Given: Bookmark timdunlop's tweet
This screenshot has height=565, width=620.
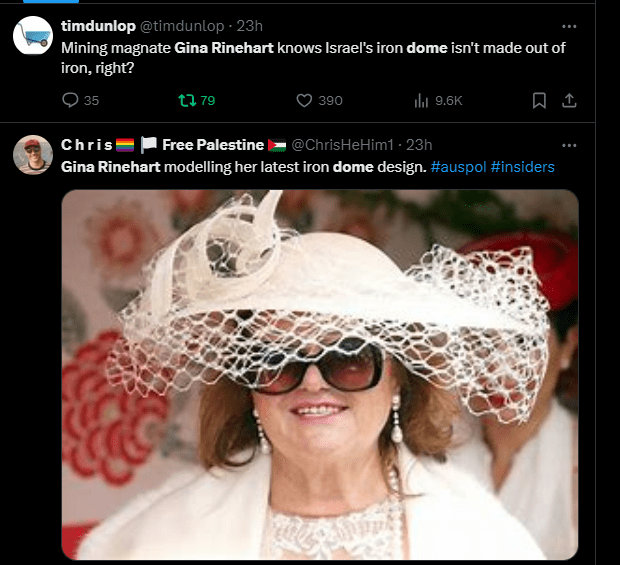Looking at the screenshot, I should (x=539, y=100).
